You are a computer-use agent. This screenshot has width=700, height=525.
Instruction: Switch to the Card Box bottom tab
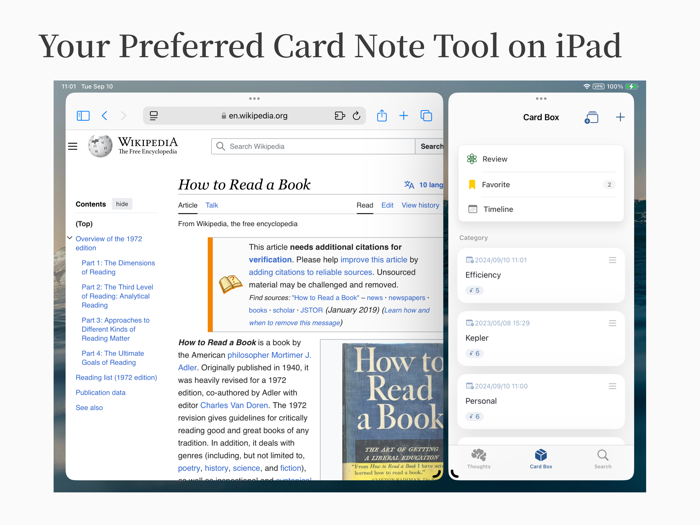541,458
